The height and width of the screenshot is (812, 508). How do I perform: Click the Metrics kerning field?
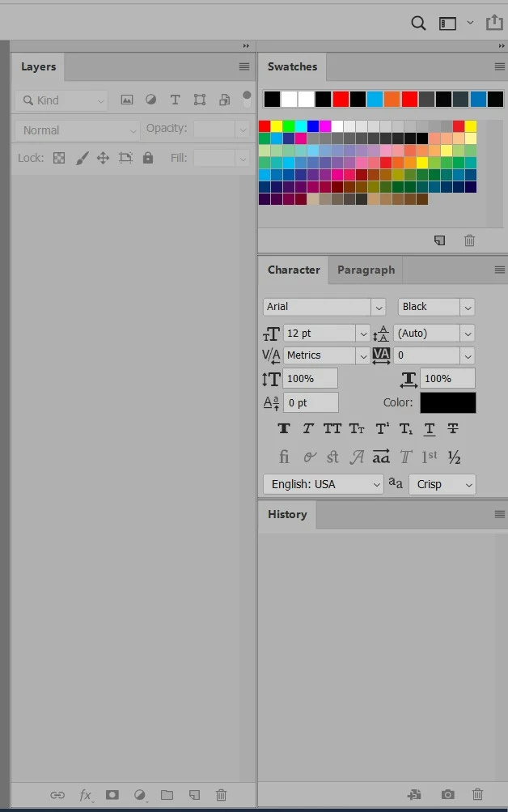[320, 355]
